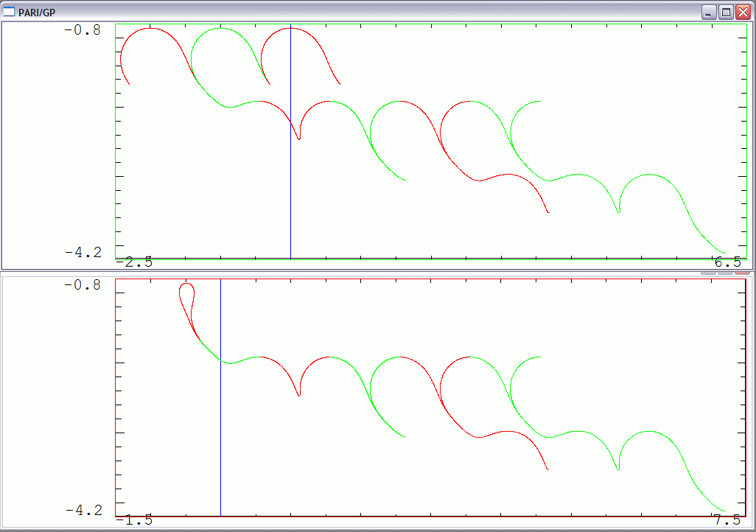Click the PARI/GP application icon in title bar
The width and height of the screenshot is (756, 532).
click(x=10, y=12)
